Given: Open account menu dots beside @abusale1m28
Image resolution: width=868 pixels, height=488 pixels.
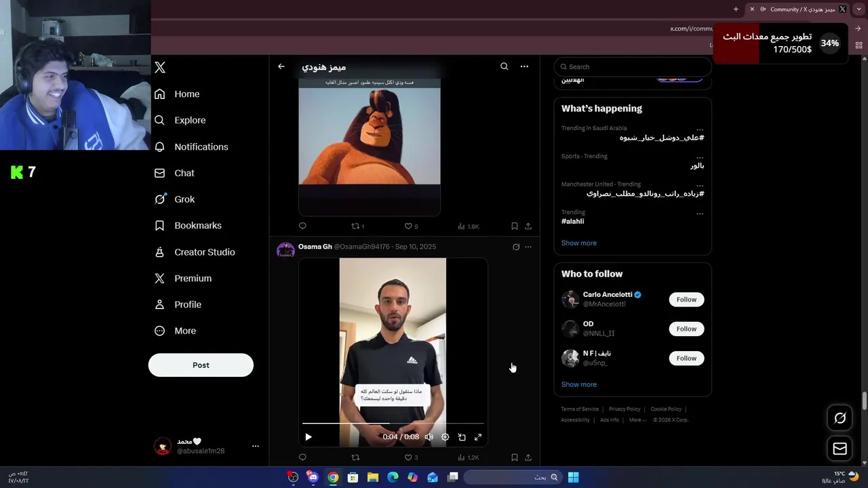Looking at the screenshot, I should (x=256, y=446).
